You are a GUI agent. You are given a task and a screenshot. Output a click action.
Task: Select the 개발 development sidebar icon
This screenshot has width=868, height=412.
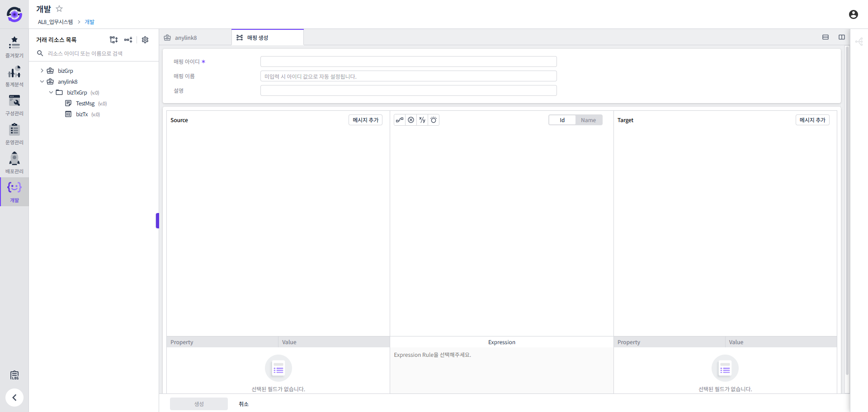coord(14,192)
